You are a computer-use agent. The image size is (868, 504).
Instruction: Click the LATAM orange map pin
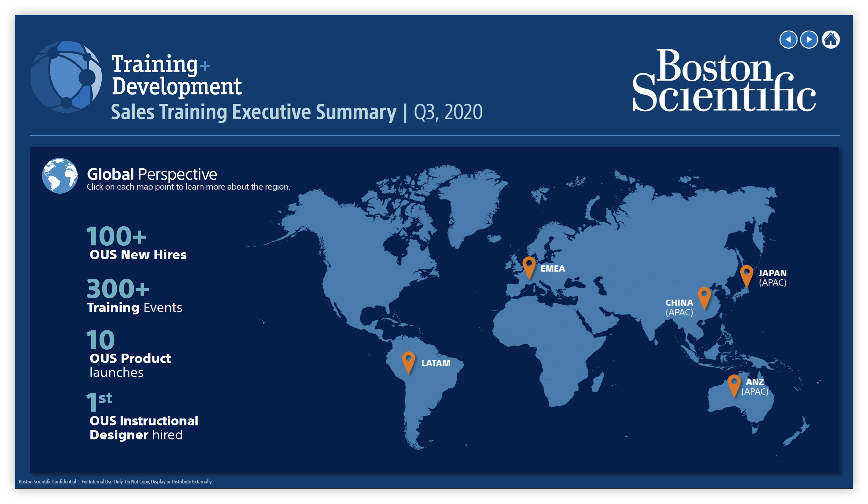[x=408, y=361]
